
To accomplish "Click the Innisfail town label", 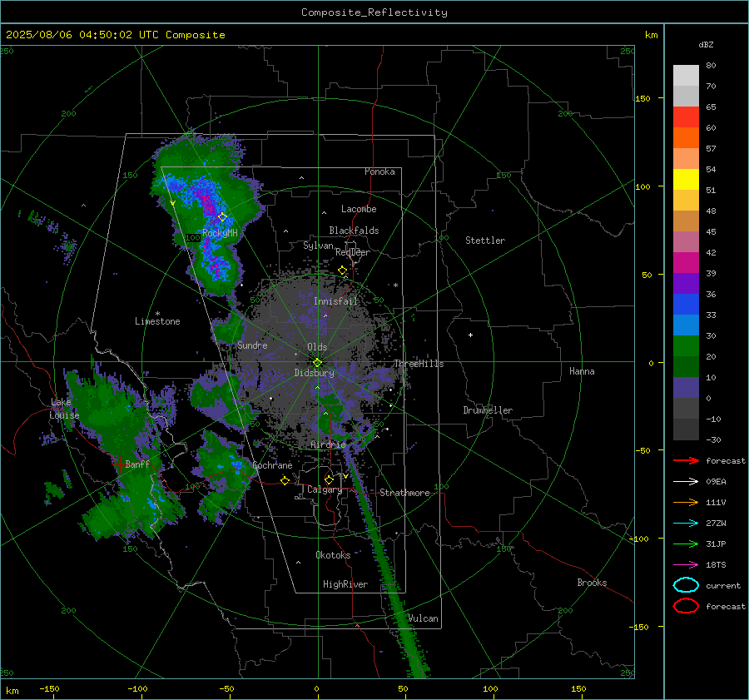I will (335, 301).
